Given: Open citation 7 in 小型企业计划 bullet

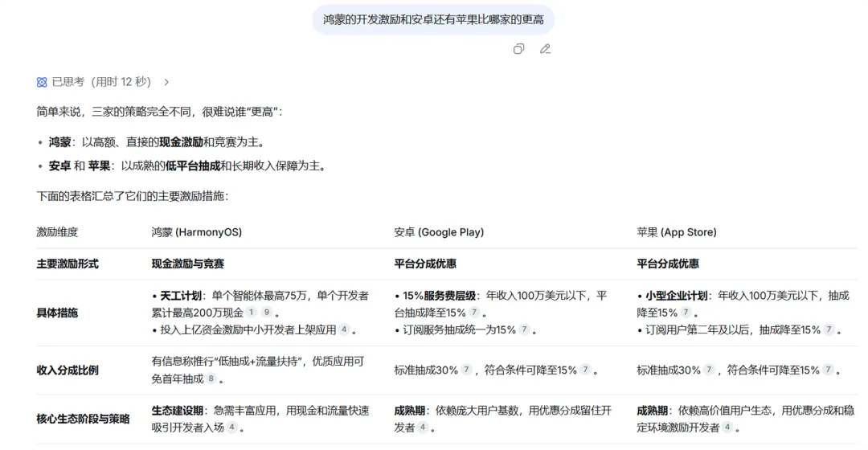Looking at the screenshot, I should 686,312.
